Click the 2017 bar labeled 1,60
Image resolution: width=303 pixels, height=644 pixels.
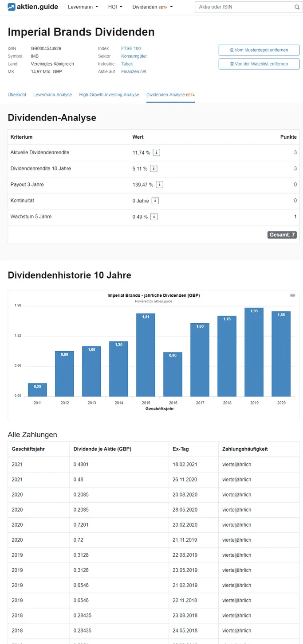(200, 360)
